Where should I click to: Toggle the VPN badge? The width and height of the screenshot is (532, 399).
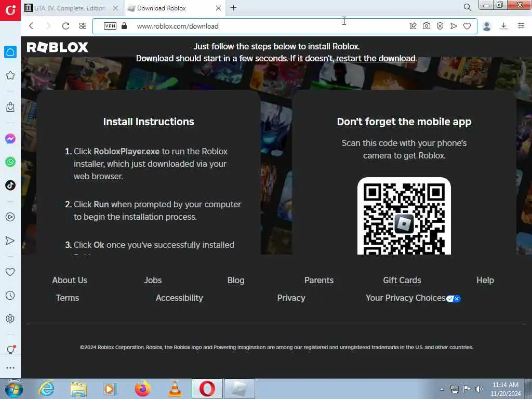[110, 26]
